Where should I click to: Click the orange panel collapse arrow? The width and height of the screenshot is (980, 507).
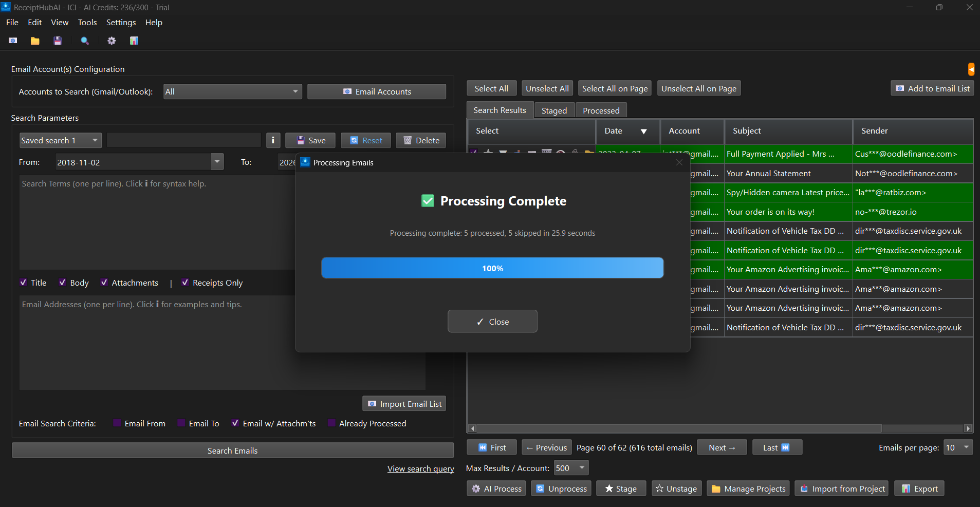pyautogui.click(x=971, y=69)
